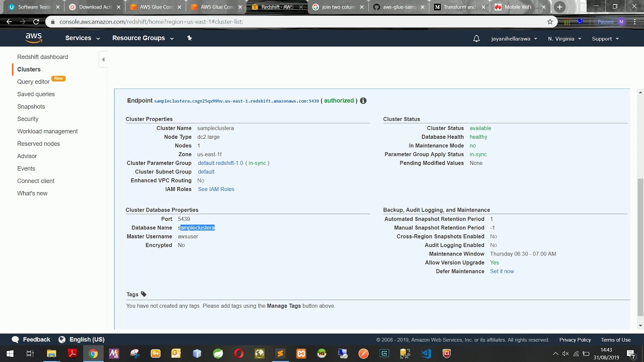Click the browser address bar URL
Viewport: 644px width, 362px height.
click(x=151, y=22)
